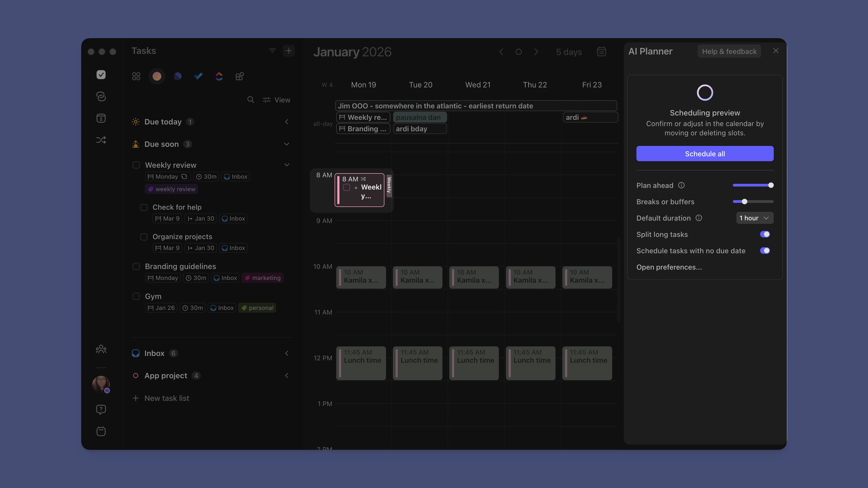The height and width of the screenshot is (488, 868).
Task: Click the blue checkmark todo integration icon
Action: click(x=198, y=76)
